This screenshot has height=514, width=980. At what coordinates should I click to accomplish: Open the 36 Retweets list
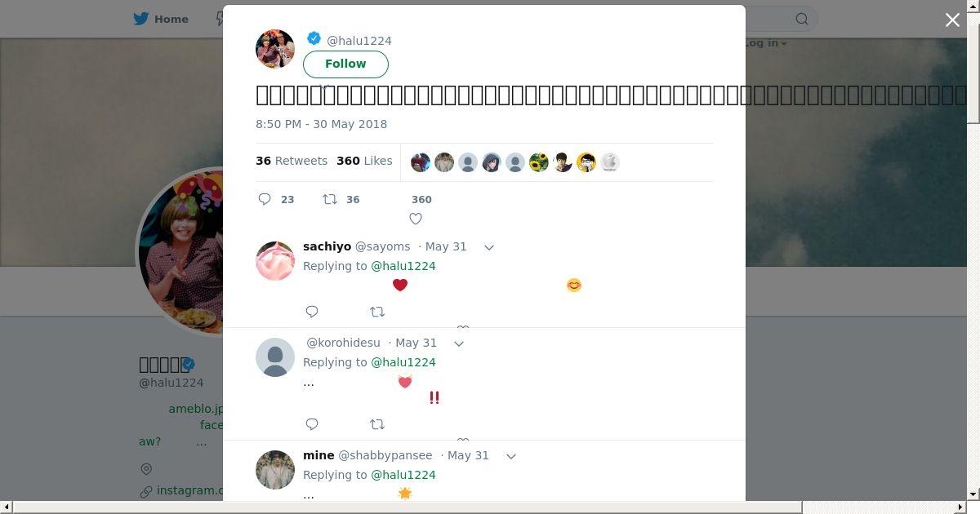292,161
